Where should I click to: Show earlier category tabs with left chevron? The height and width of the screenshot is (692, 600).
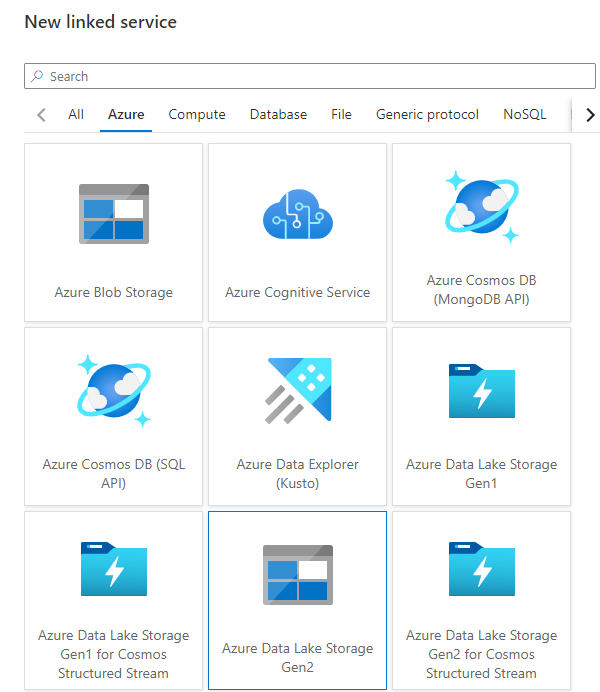point(41,115)
